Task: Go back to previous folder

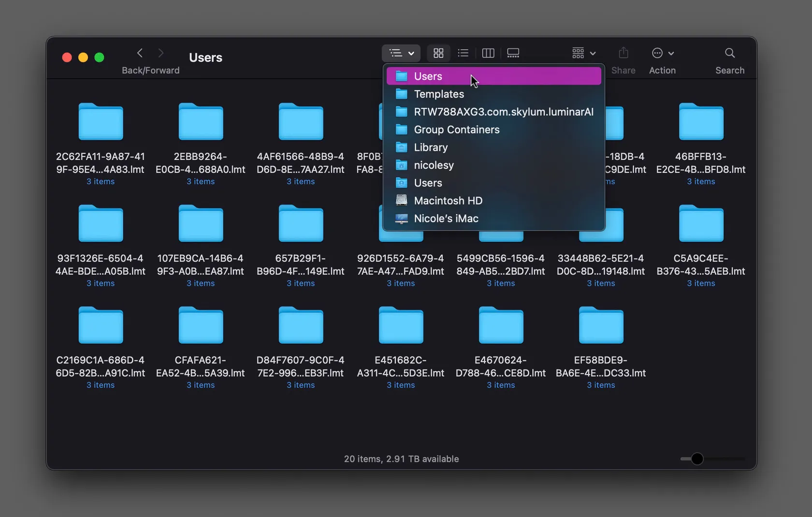Action: [140, 53]
